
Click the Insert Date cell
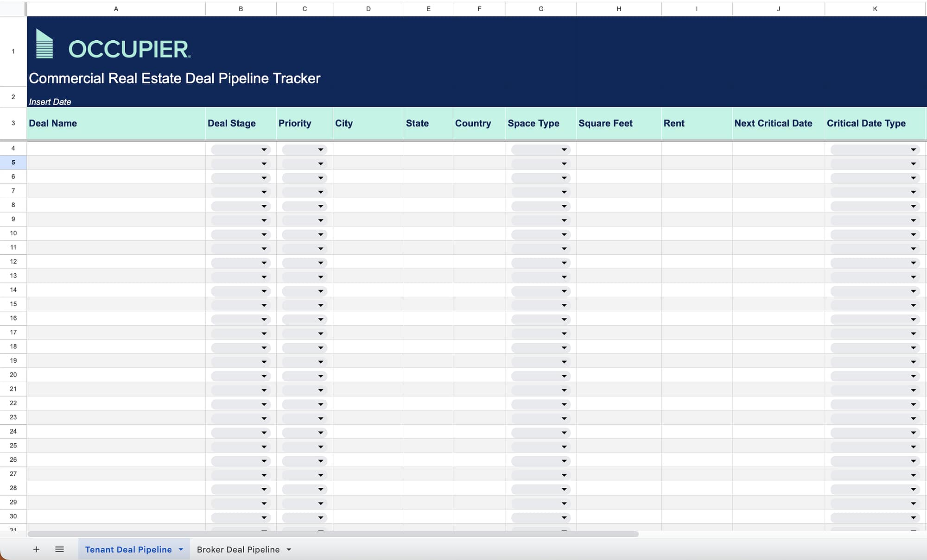(x=50, y=102)
